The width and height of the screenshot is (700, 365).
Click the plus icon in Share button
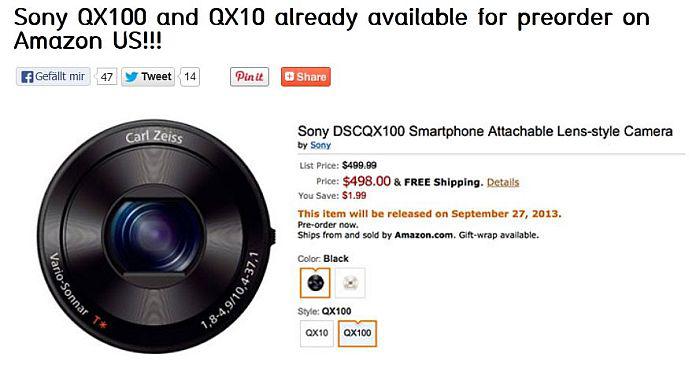tap(289, 76)
